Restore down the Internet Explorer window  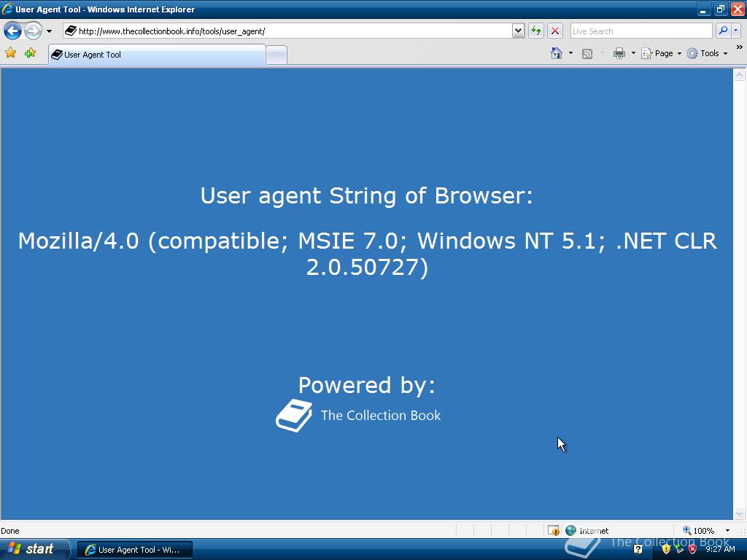[720, 9]
